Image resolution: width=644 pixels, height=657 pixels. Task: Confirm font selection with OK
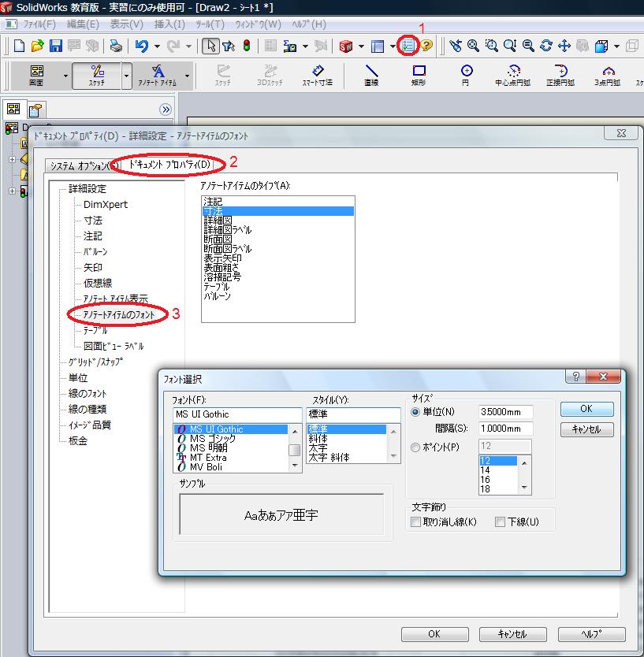tap(586, 409)
